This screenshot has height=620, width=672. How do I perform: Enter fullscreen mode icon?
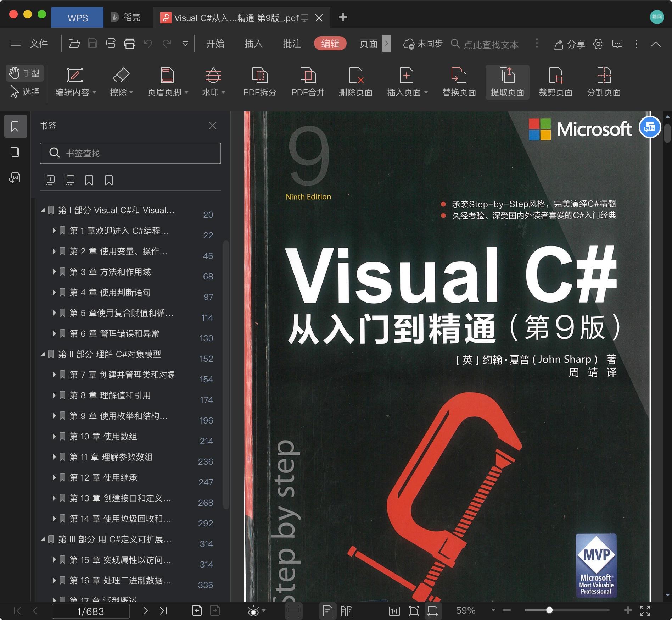tap(645, 610)
